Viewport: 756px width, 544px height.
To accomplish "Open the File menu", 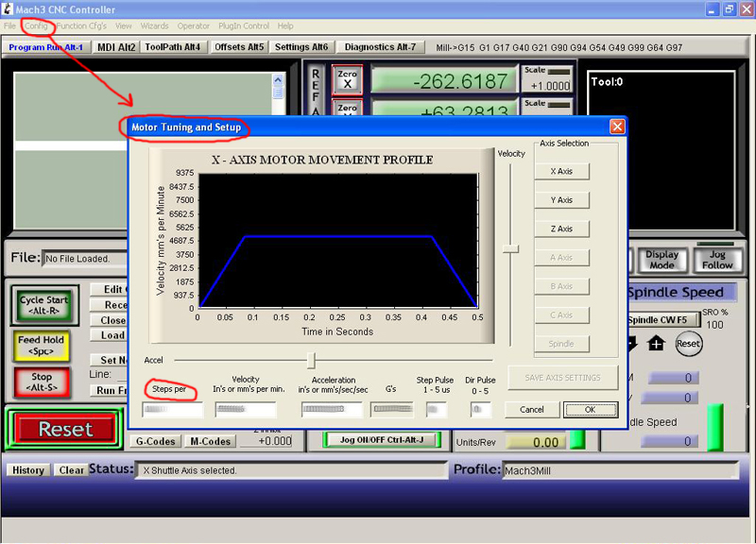I will click(9, 26).
